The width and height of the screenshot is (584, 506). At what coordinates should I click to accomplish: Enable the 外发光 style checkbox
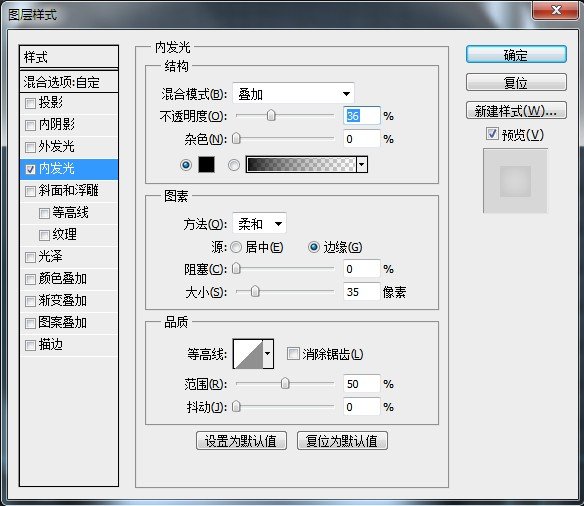pyautogui.click(x=30, y=147)
